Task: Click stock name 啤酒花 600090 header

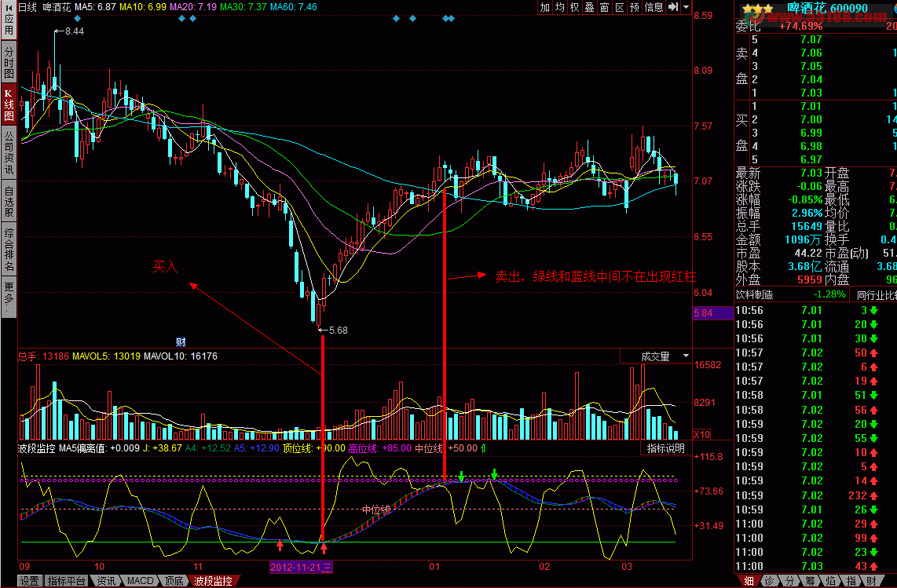Action: 828,8
